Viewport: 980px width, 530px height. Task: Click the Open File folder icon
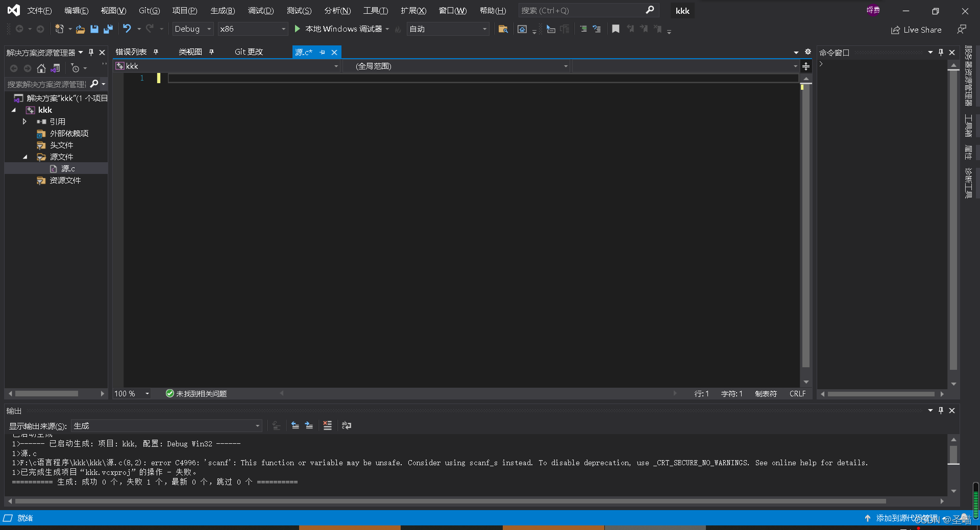tap(80, 30)
